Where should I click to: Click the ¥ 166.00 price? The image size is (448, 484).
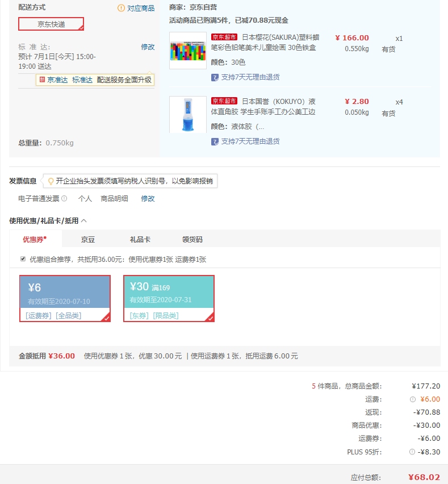point(352,37)
